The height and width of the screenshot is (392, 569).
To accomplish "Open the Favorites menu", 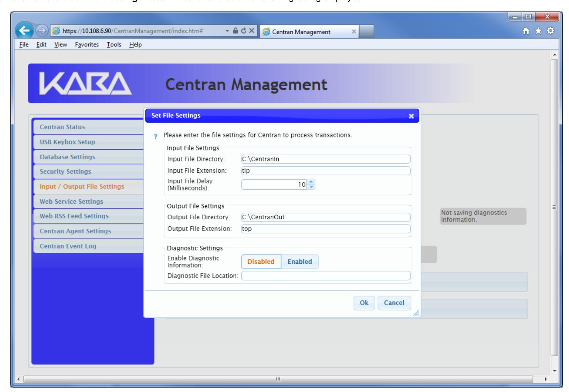I will pos(87,44).
